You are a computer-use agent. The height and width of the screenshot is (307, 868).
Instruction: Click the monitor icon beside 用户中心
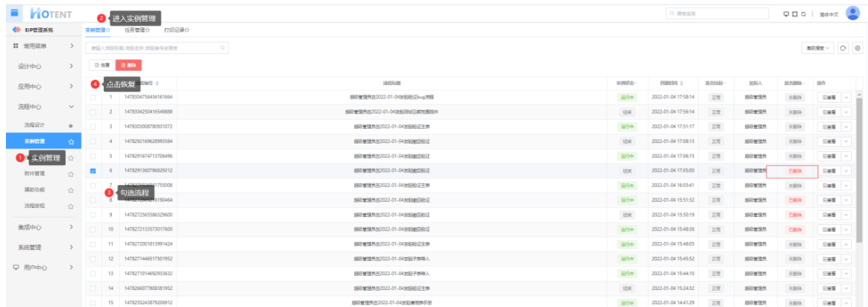click(x=16, y=267)
